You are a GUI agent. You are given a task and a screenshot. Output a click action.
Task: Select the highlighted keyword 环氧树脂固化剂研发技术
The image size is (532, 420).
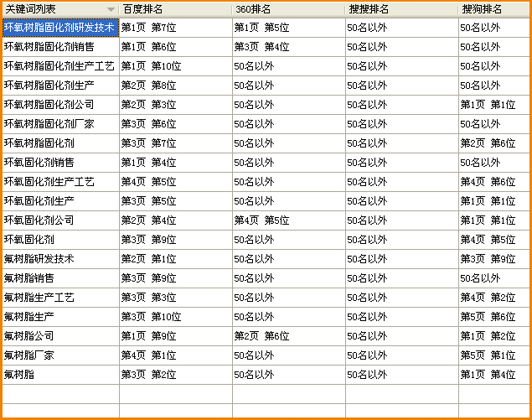coord(60,28)
